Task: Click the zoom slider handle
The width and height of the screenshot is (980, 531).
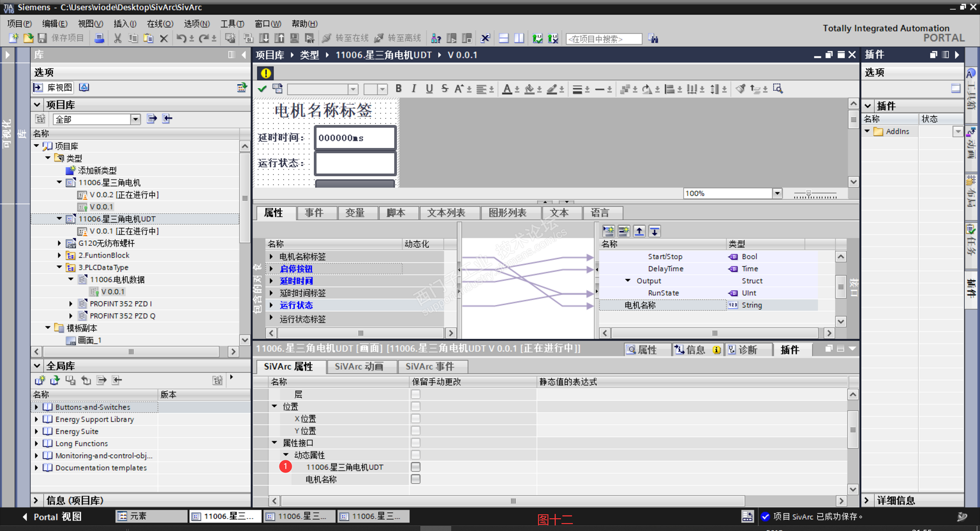Action: (809, 194)
